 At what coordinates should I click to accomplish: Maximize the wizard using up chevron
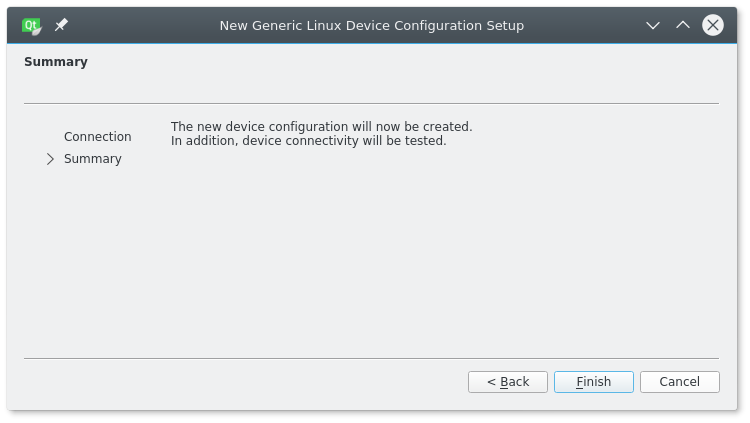coord(683,25)
